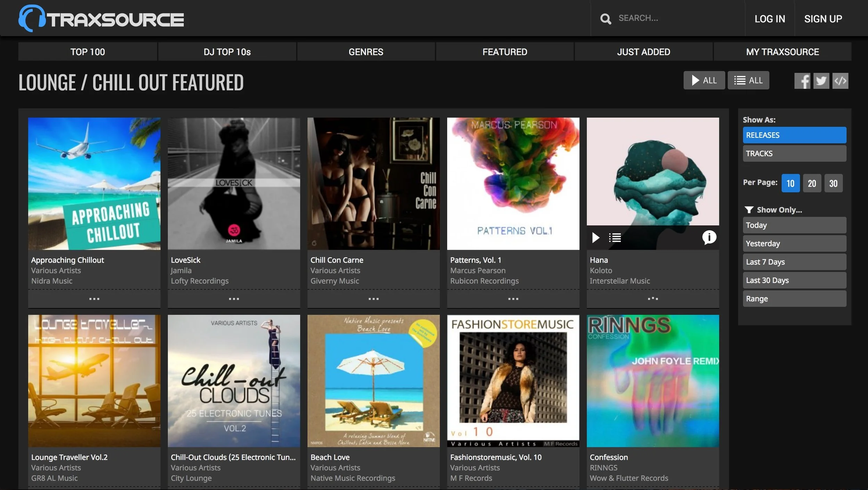This screenshot has width=868, height=490.
Task: Expand tracks under LoveSick
Action: tap(234, 299)
